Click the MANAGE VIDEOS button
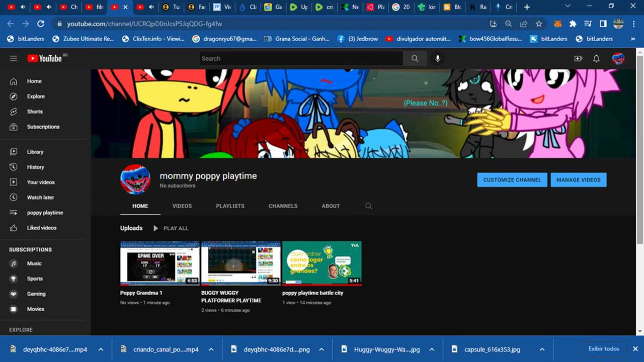 click(x=579, y=180)
